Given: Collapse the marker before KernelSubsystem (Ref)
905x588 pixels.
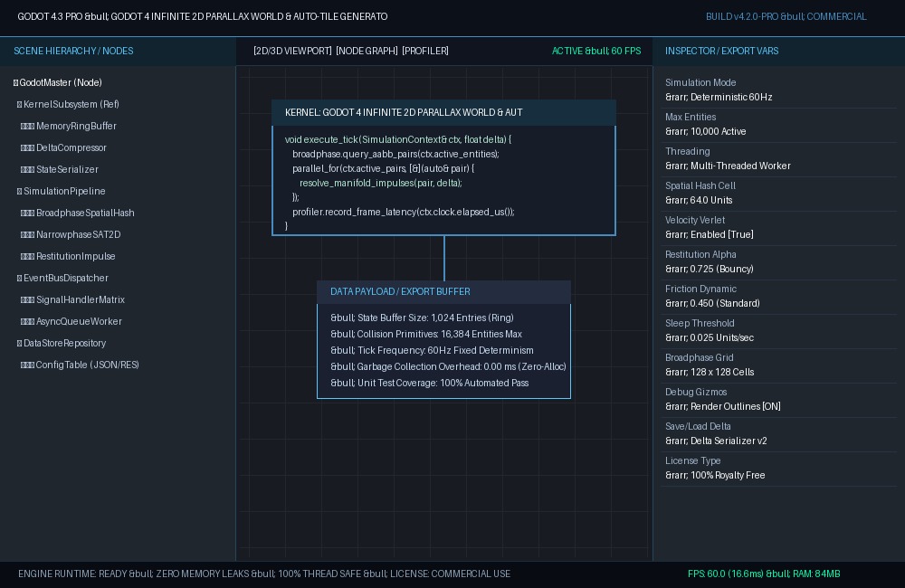Looking at the screenshot, I should (x=20, y=104).
